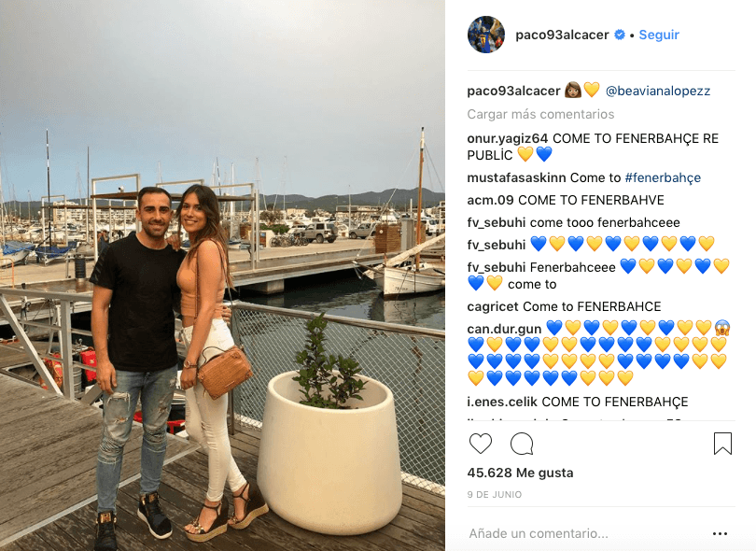Save post with the bookmark icon
The height and width of the screenshot is (551, 756).
[722, 444]
